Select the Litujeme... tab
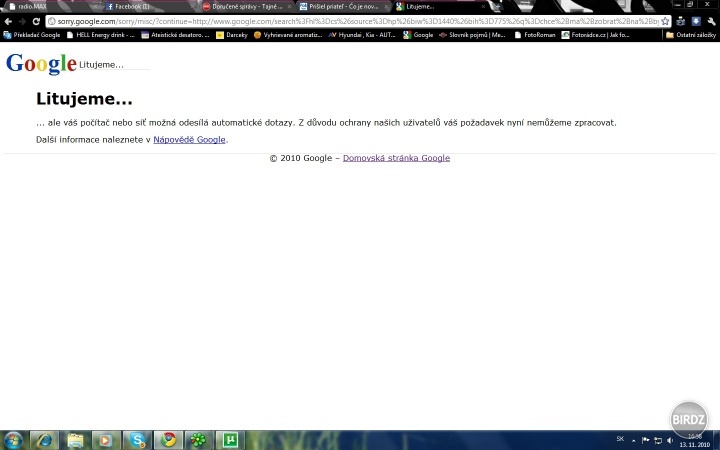The image size is (720, 450). 440,6
